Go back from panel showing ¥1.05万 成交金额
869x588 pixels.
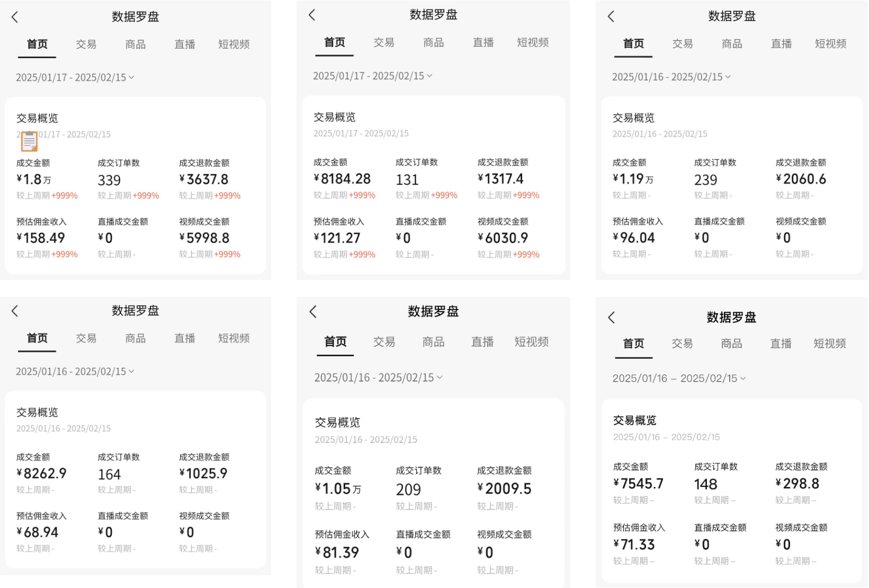(x=313, y=312)
